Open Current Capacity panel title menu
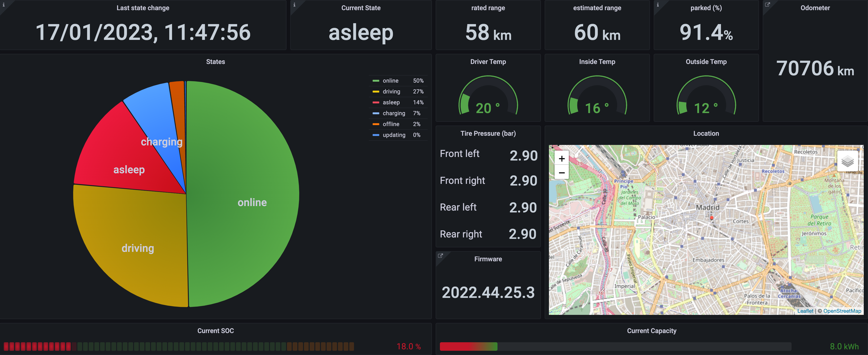Image resolution: width=868 pixels, height=355 pixels. pyautogui.click(x=651, y=331)
